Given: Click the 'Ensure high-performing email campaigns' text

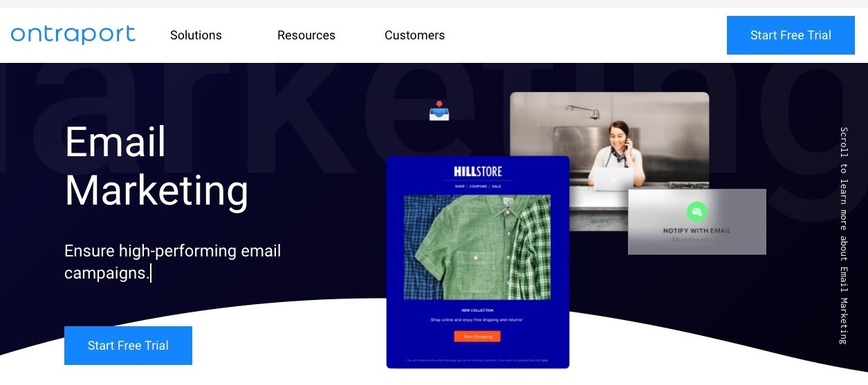Looking at the screenshot, I should [173, 262].
